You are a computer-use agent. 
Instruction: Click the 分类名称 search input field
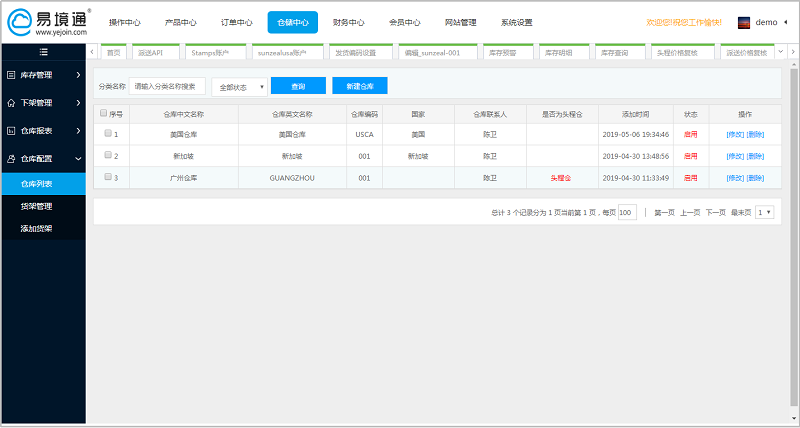[x=167, y=87]
